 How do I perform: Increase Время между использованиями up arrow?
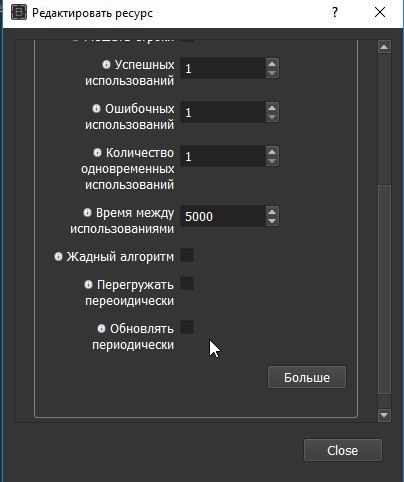point(272,212)
